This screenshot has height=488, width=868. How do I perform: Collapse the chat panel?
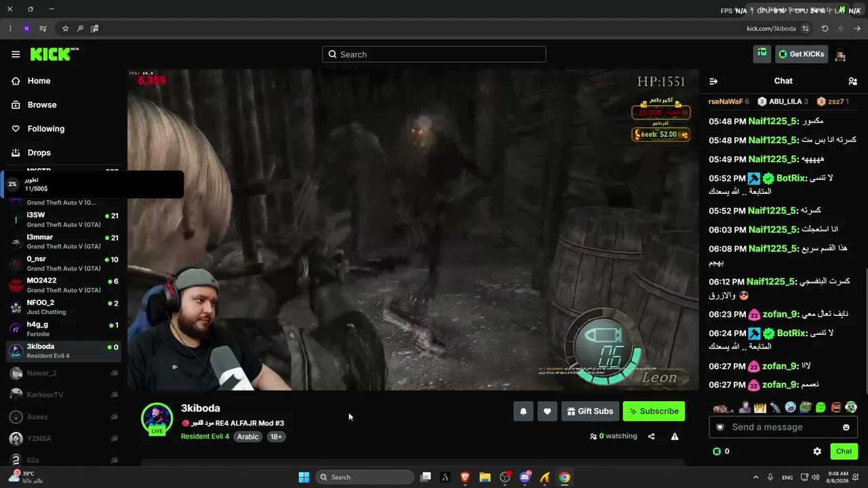click(x=713, y=81)
